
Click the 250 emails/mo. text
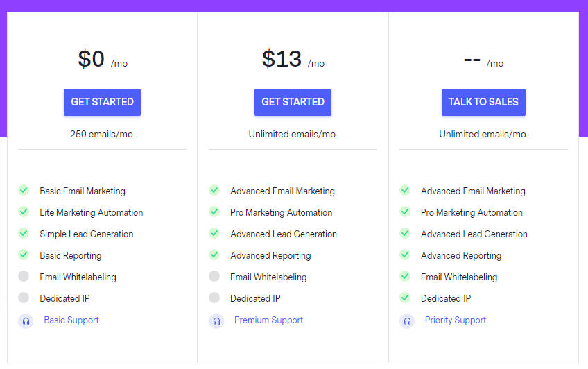point(103,135)
